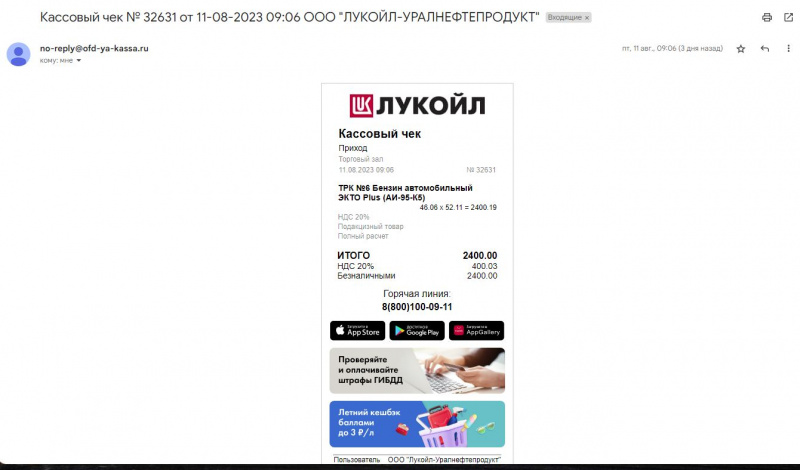The image size is (800, 470).
Task: Reply using the arrow icon
Action: click(x=764, y=48)
